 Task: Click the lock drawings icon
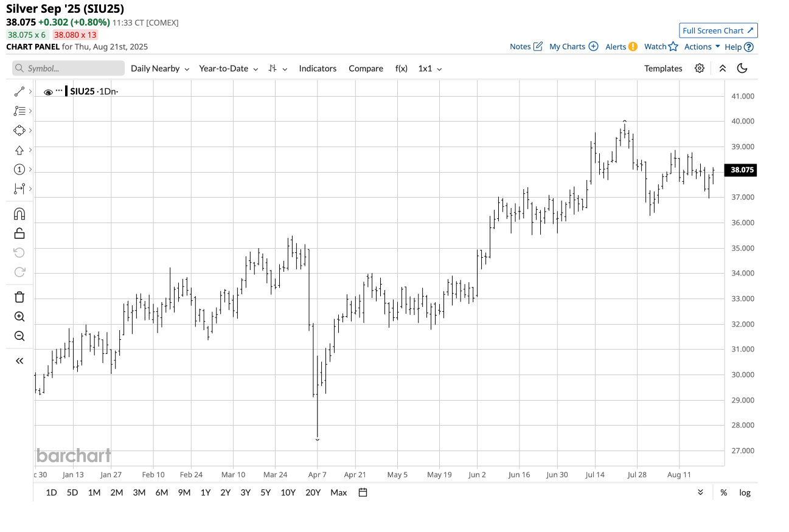pos(19,233)
